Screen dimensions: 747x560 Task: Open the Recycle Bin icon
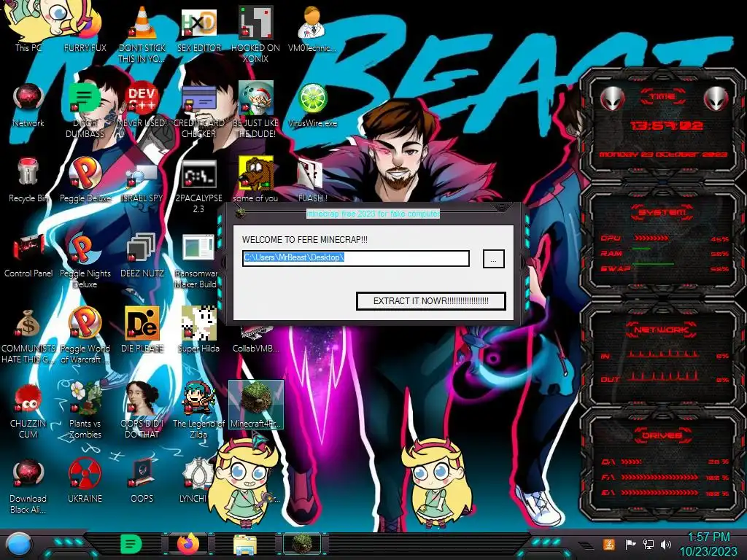click(28, 180)
